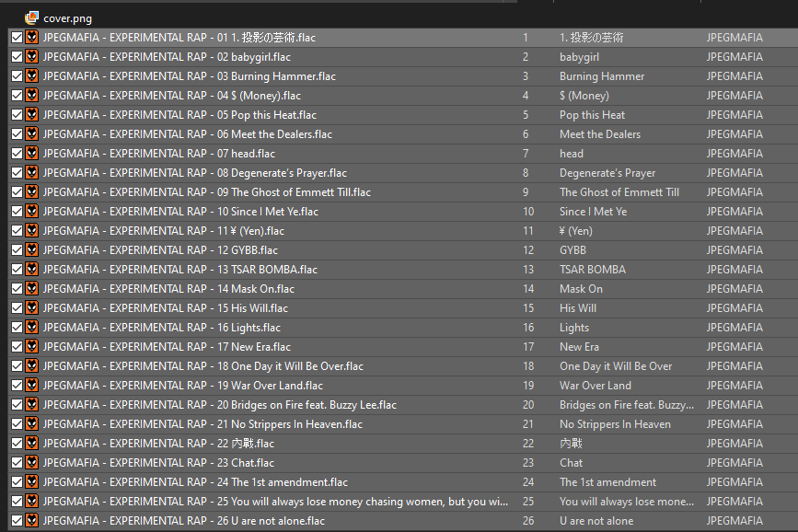Uncheck the 22 內戰.flac checkbox
The image size is (798, 532).
[17, 444]
